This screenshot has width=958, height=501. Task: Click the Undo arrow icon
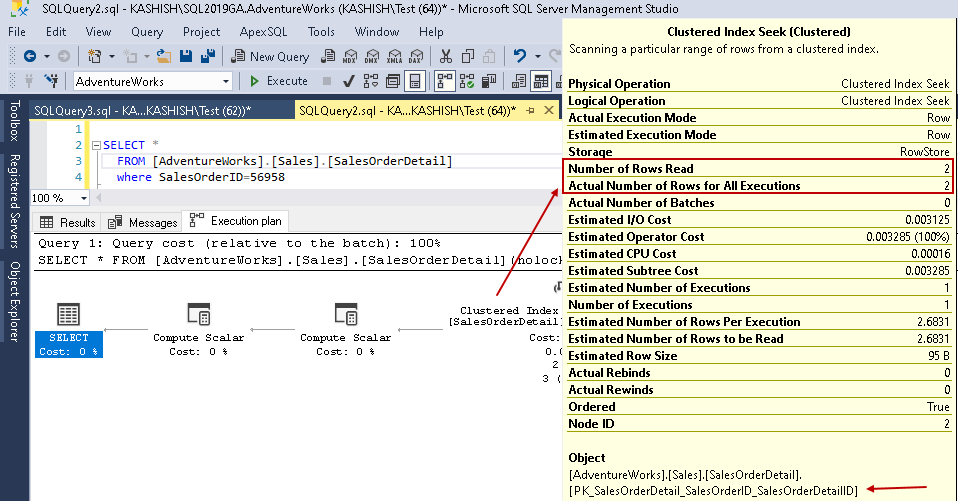[x=520, y=56]
